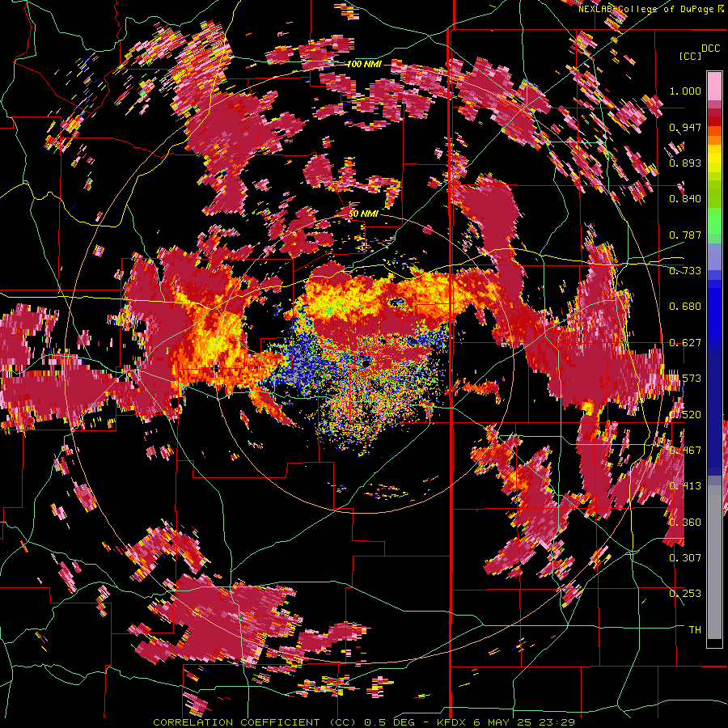Click the 0.520 legend value
This screenshot has height=728, width=728.
click(x=685, y=415)
